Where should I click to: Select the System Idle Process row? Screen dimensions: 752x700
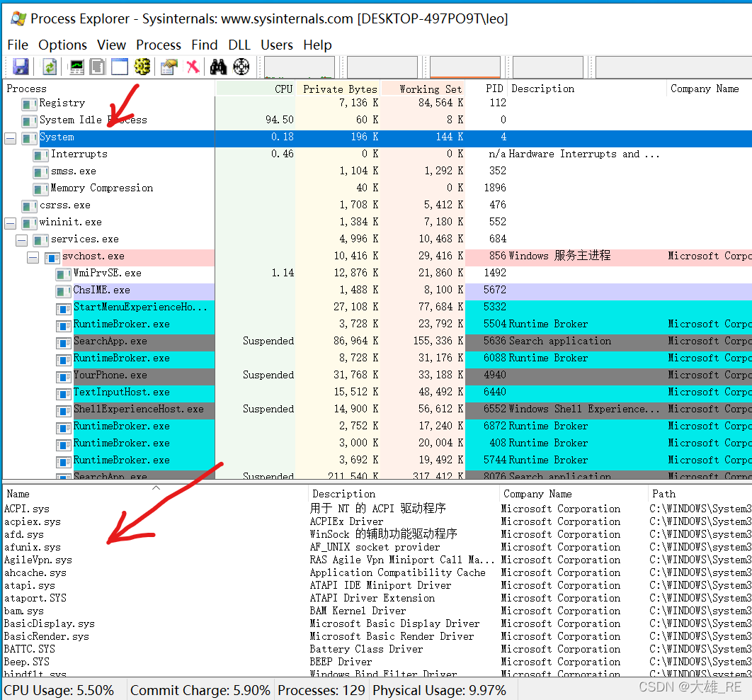point(377,120)
